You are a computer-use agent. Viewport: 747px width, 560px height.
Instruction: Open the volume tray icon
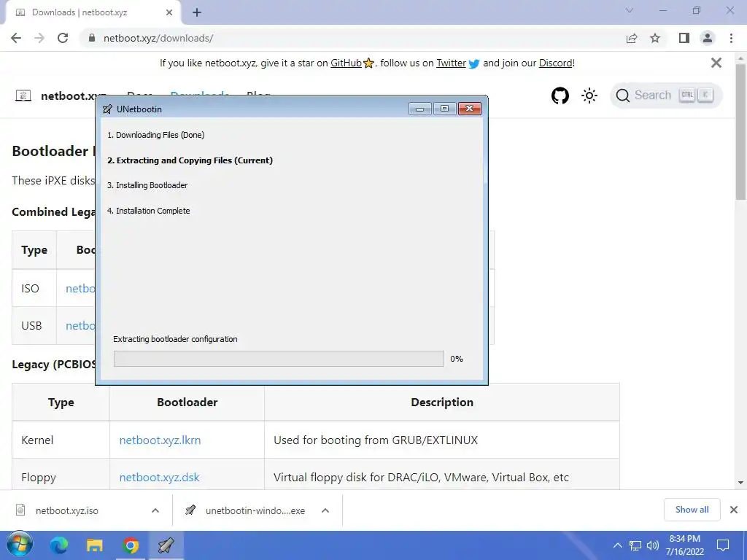(x=653, y=545)
